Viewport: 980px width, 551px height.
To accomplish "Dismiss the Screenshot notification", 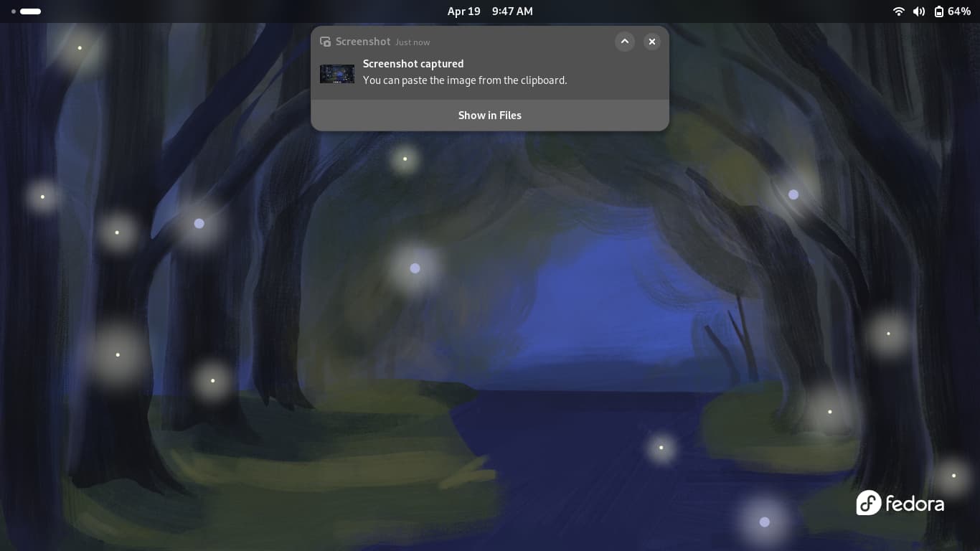I will 652,42.
